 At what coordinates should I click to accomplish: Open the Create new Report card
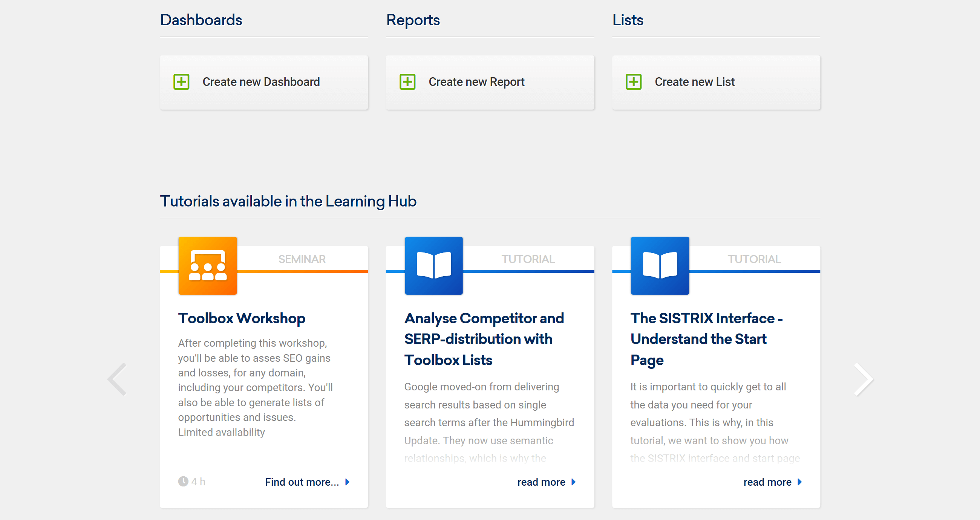[x=490, y=83]
